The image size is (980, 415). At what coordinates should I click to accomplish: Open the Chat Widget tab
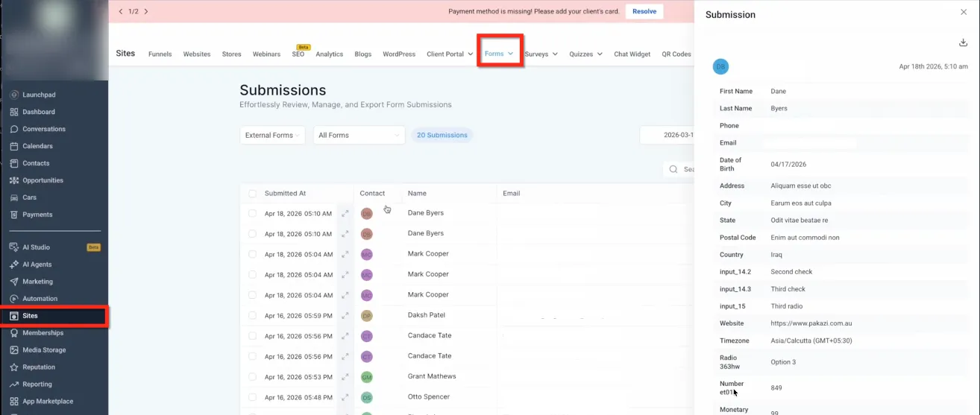[632, 54]
